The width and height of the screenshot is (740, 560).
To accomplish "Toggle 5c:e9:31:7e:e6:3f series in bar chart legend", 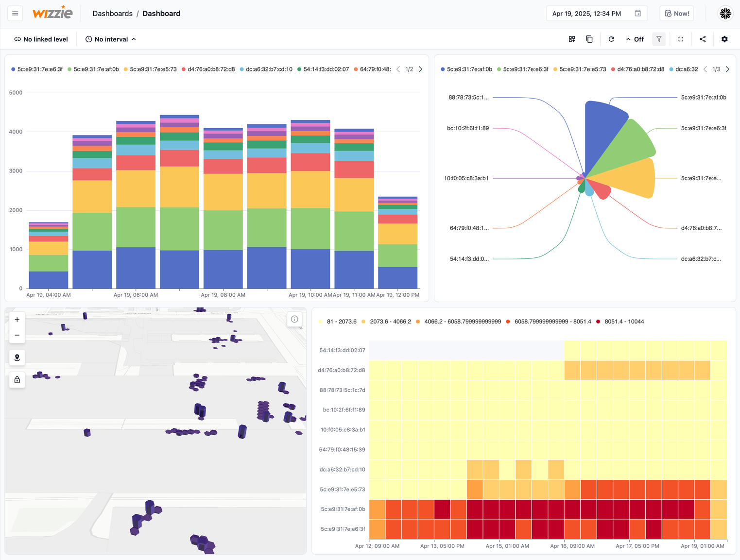I will click(37, 69).
